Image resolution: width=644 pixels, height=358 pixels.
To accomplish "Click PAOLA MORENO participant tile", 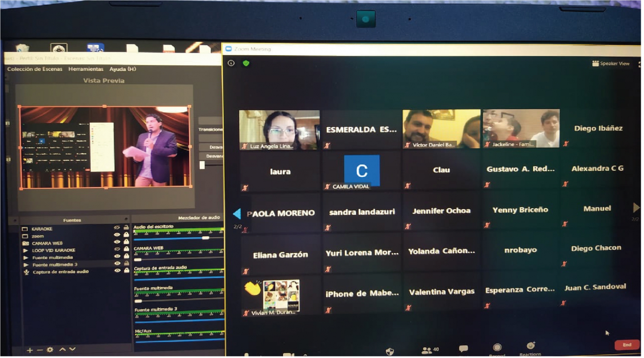I will click(x=280, y=214).
